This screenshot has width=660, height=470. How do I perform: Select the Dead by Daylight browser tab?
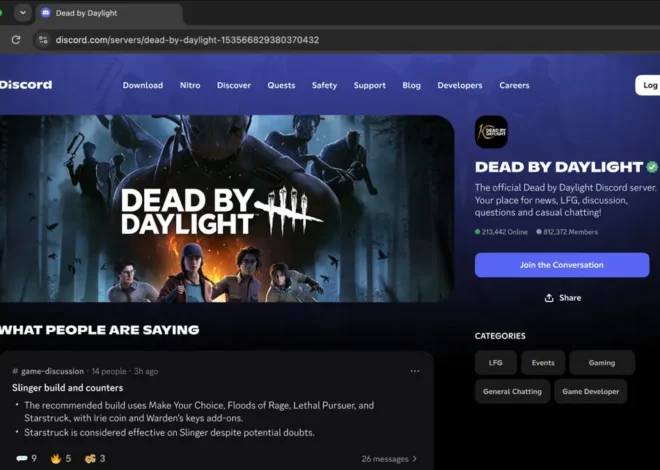[x=109, y=13]
